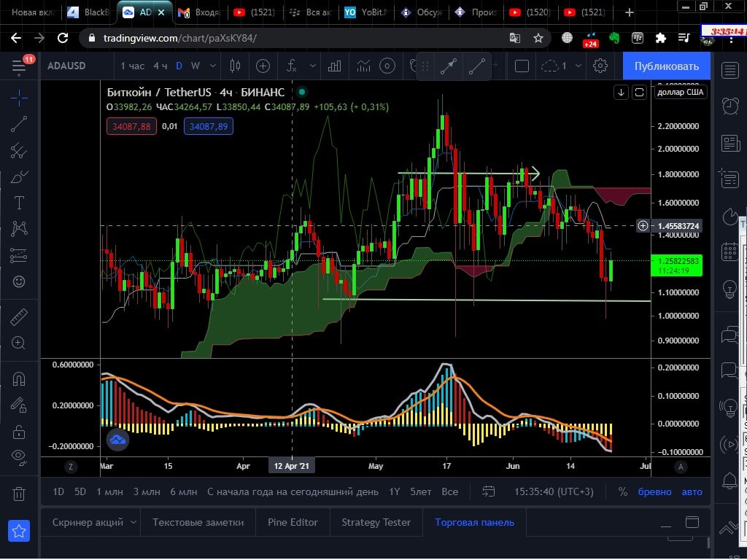Select the Торговая панель tab
This screenshot has width=747, height=560.
point(474,522)
